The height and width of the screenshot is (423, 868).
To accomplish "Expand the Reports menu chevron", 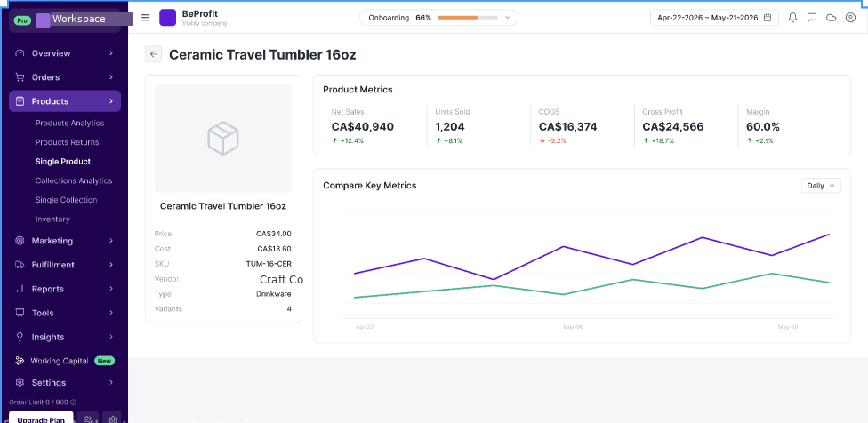I will coord(111,289).
